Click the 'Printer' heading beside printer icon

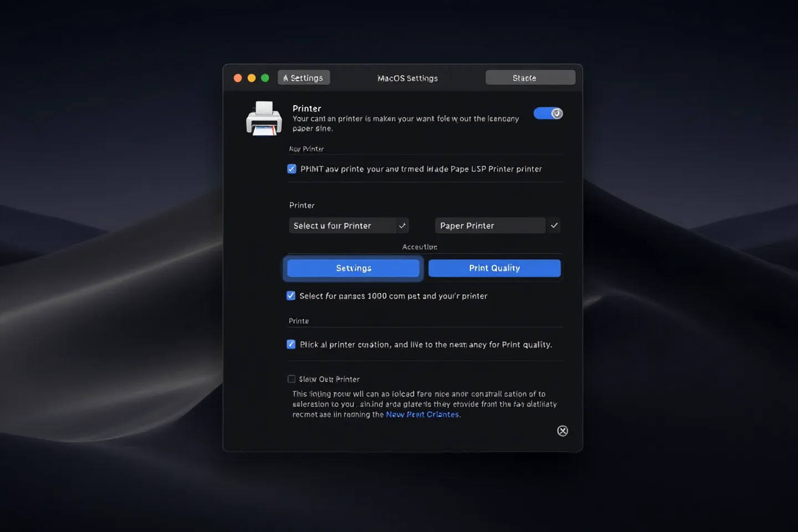coord(307,109)
